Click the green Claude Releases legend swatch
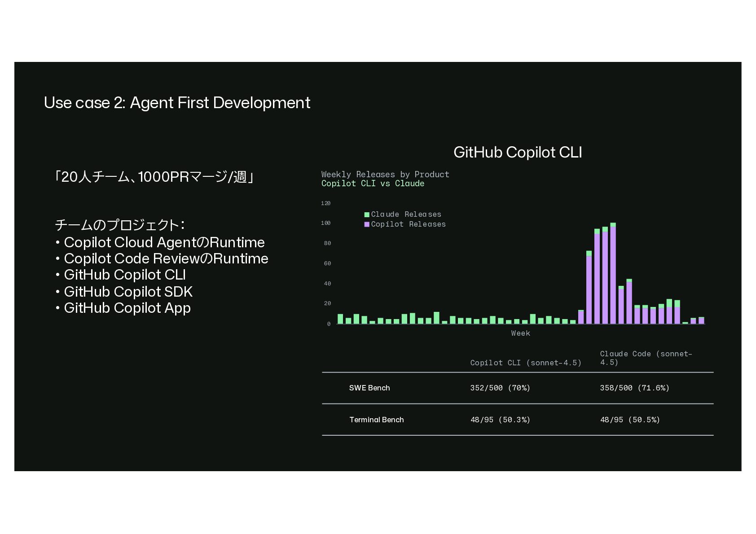Image resolution: width=756 pixels, height=534 pixels. point(367,214)
